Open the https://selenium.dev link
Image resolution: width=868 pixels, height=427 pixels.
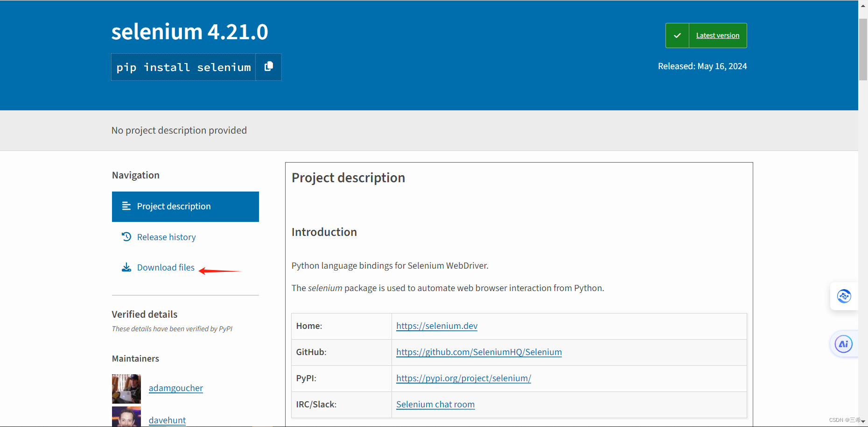point(437,326)
